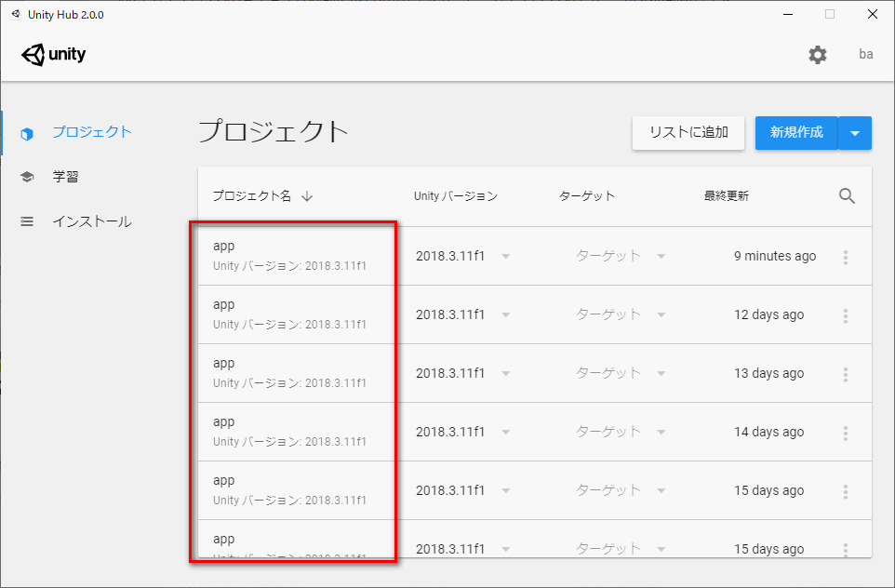Click the 最終更新 column header
895x588 pixels.
(726, 195)
